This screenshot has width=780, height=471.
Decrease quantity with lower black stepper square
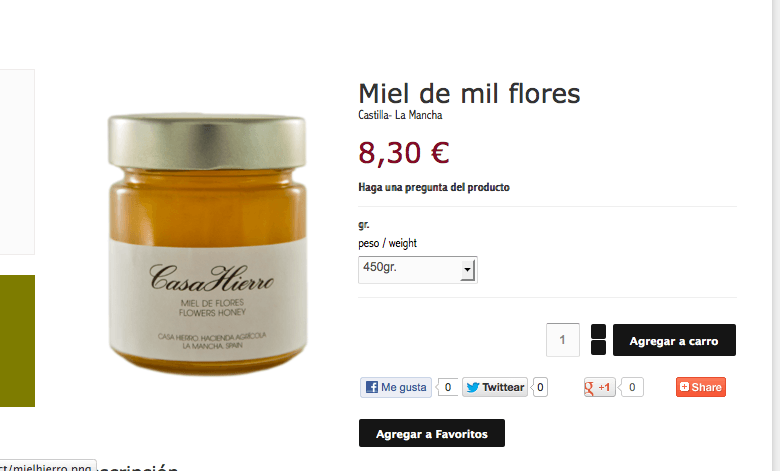(x=598, y=348)
